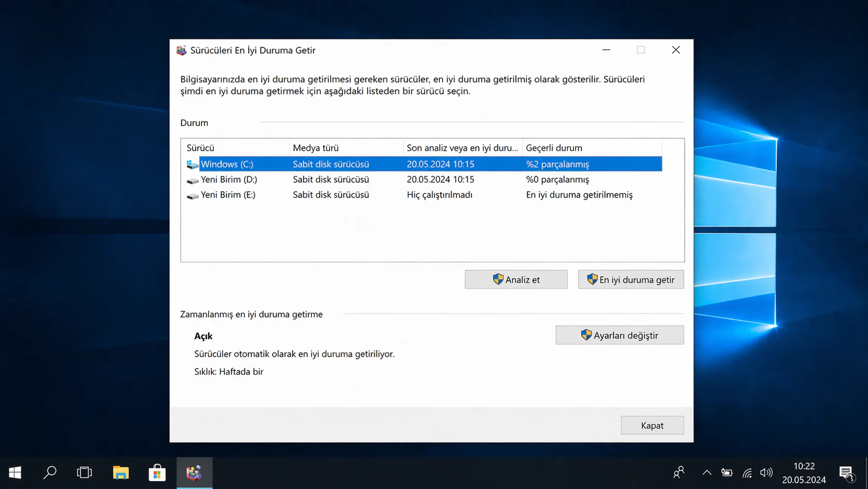Click the volume icon in system tray
Image resolution: width=868 pixels, height=489 pixels.
[x=766, y=472]
